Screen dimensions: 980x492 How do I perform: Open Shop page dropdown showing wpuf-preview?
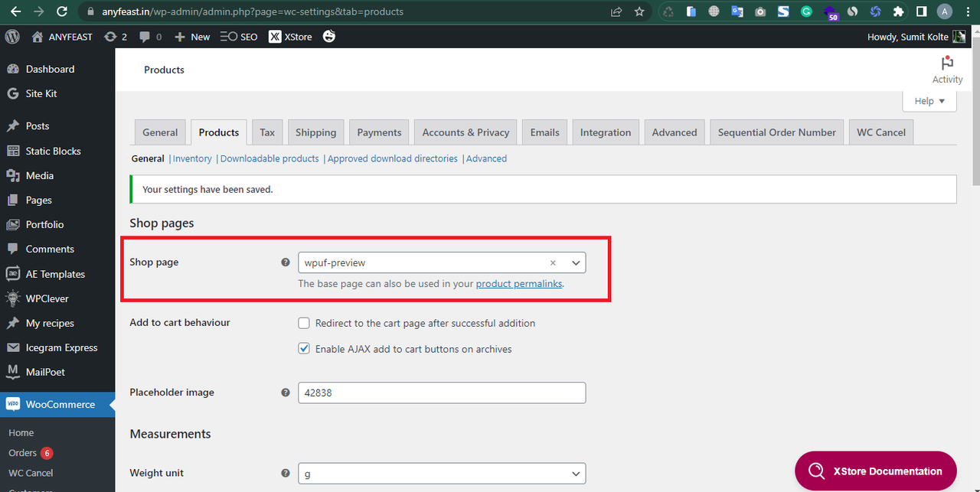pyautogui.click(x=442, y=262)
